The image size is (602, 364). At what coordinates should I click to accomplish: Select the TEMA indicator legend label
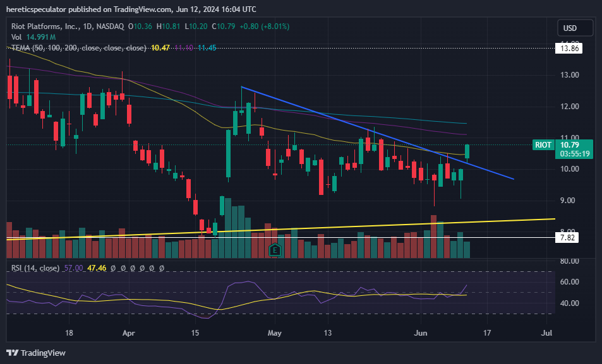click(x=79, y=48)
